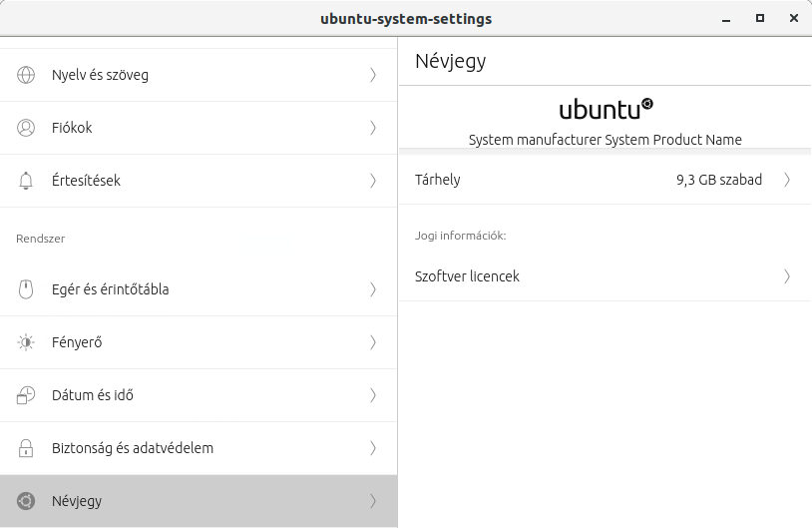Click the mouse icon beside Egér és érintőtábla

click(26, 289)
